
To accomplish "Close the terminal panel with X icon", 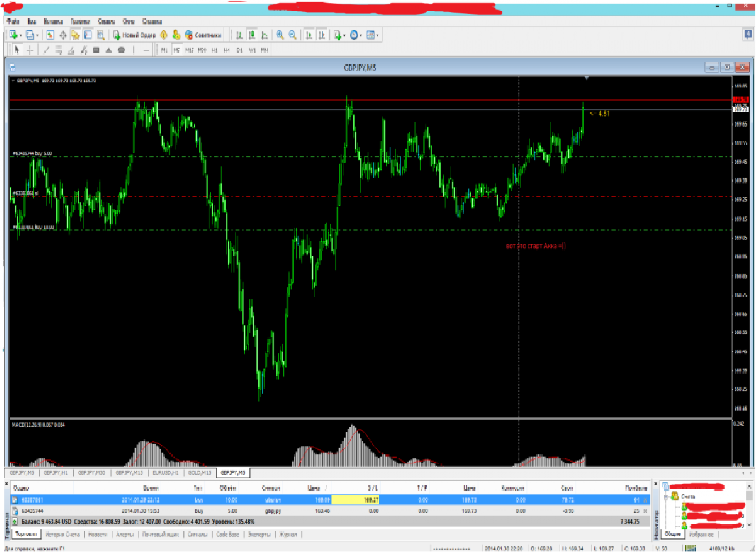I will [7, 483].
